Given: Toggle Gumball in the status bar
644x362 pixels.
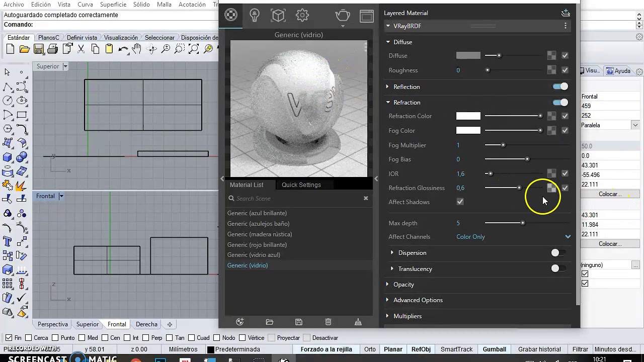Looking at the screenshot, I should coord(494,349).
